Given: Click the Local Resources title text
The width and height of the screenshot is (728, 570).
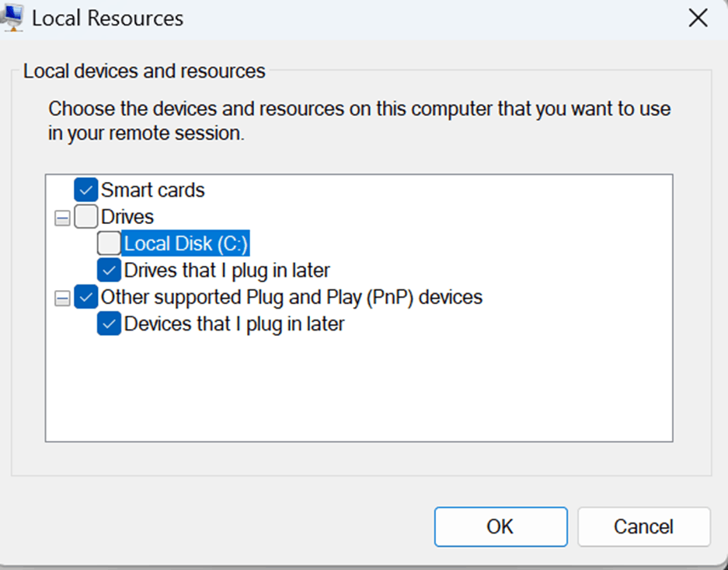Looking at the screenshot, I should pos(108,19).
